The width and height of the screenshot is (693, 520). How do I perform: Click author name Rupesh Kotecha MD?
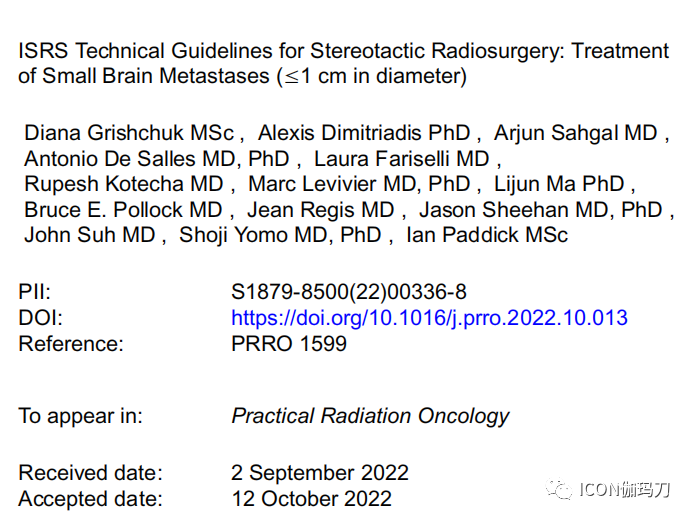click(124, 184)
